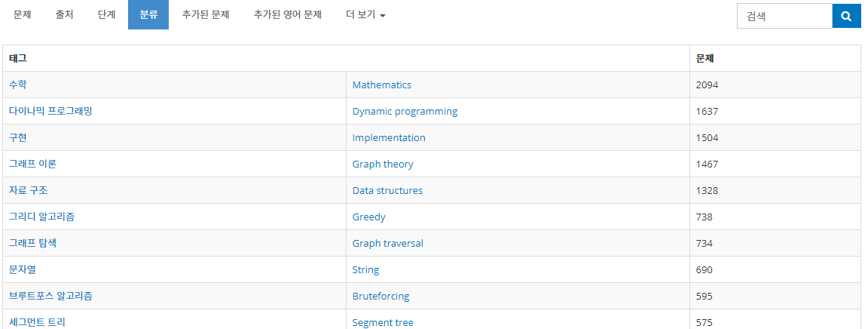Viewport: 868px width, 329px height.
Task: Open the Mathematics tag link
Action: coord(382,85)
